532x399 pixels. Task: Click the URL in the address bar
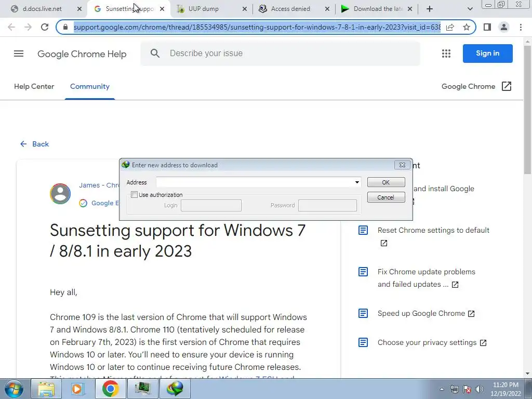[257, 27]
